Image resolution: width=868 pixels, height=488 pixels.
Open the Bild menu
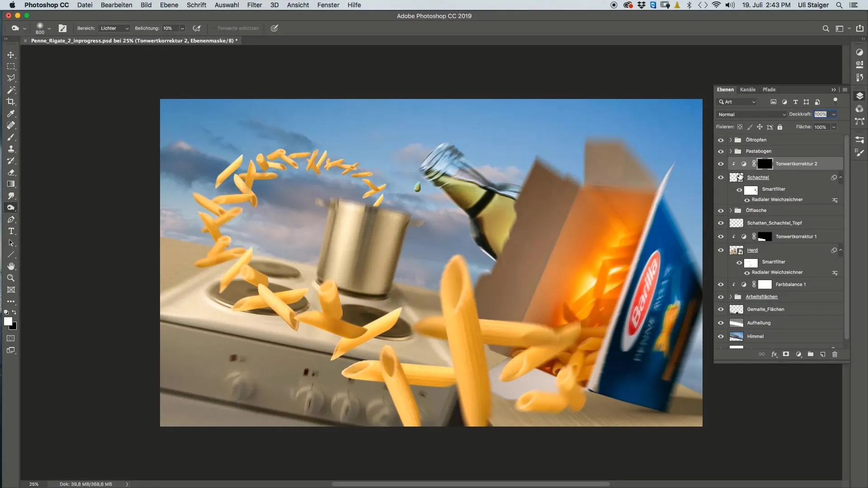(x=146, y=5)
